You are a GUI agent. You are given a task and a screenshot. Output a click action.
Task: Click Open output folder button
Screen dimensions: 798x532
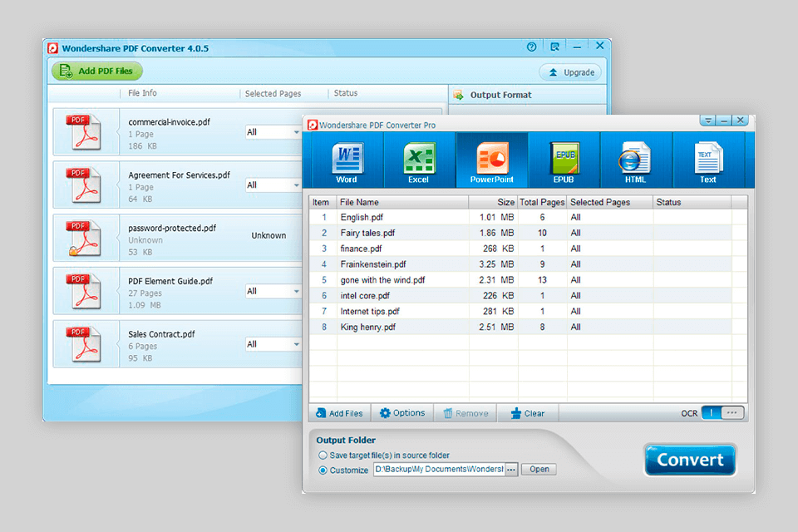[x=539, y=470]
